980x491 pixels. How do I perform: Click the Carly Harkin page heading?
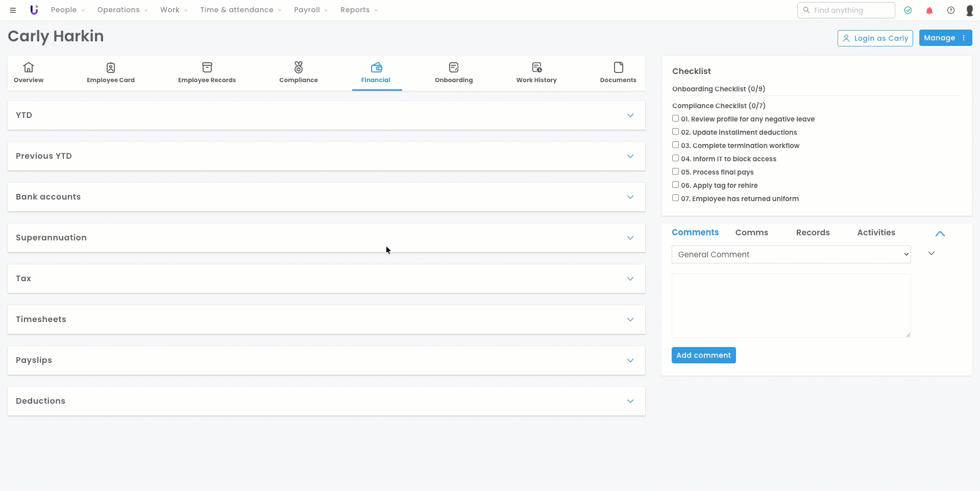[56, 36]
